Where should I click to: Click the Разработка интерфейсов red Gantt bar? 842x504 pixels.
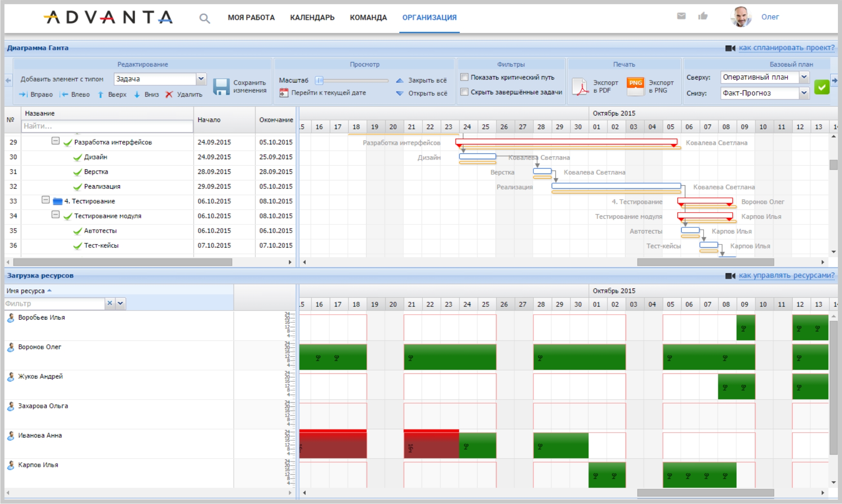pos(566,142)
